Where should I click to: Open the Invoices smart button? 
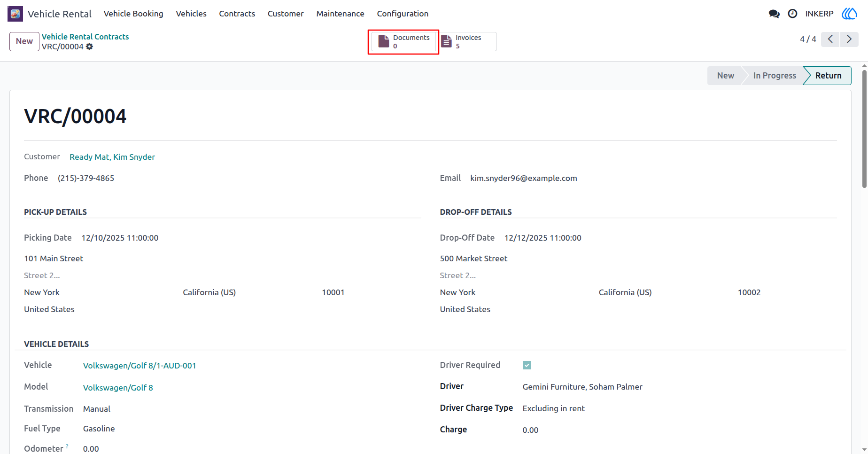tap(468, 42)
